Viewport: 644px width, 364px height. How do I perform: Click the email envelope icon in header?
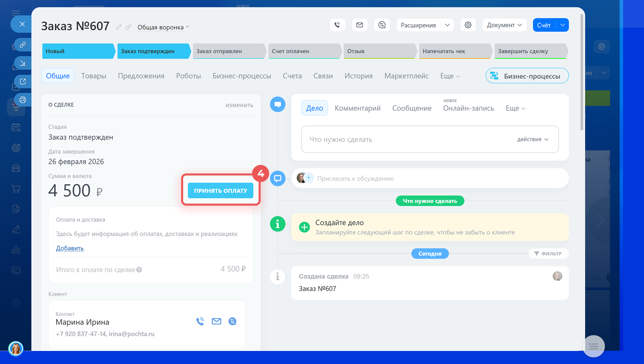click(360, 25)
